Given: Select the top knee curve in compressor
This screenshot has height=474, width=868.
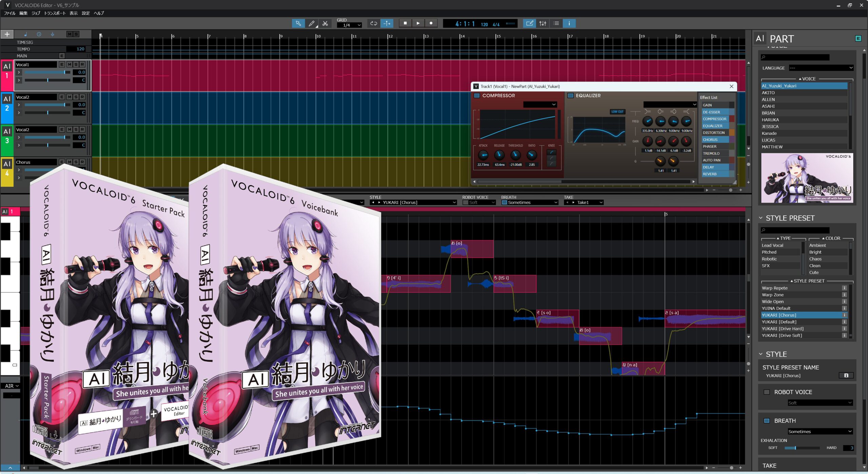Looking at the screenshot, I should pos(552,152).
